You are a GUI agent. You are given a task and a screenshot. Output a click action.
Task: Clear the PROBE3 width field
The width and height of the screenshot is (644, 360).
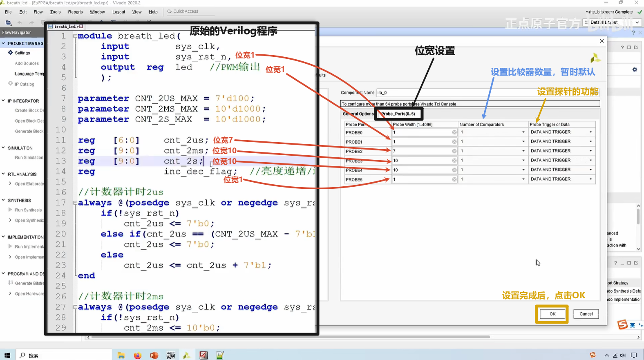(x=454, y=161)
